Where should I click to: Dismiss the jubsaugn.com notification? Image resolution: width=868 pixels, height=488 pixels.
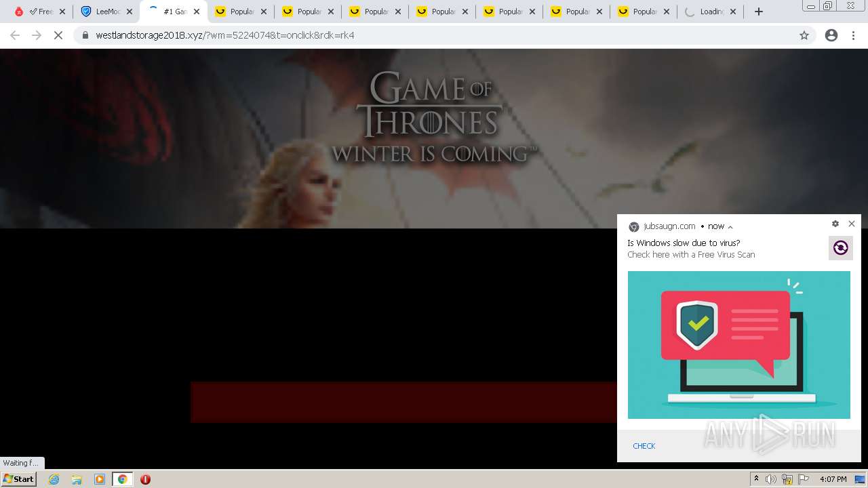(x=852, y=224)
